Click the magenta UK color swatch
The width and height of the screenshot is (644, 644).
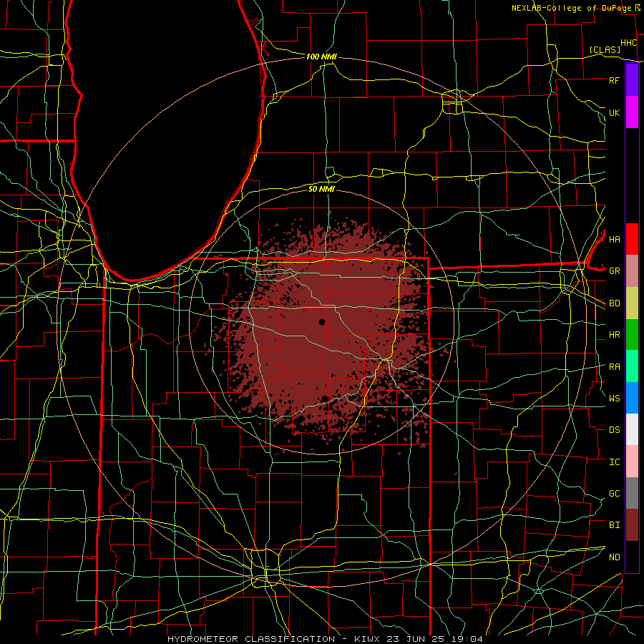632,112
